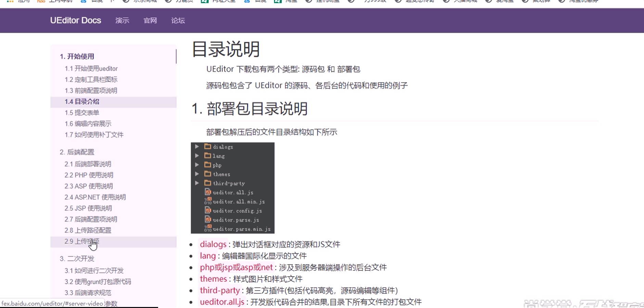Click the expand arrow beside themes folder
644x308 pixels.
point(197,174)
